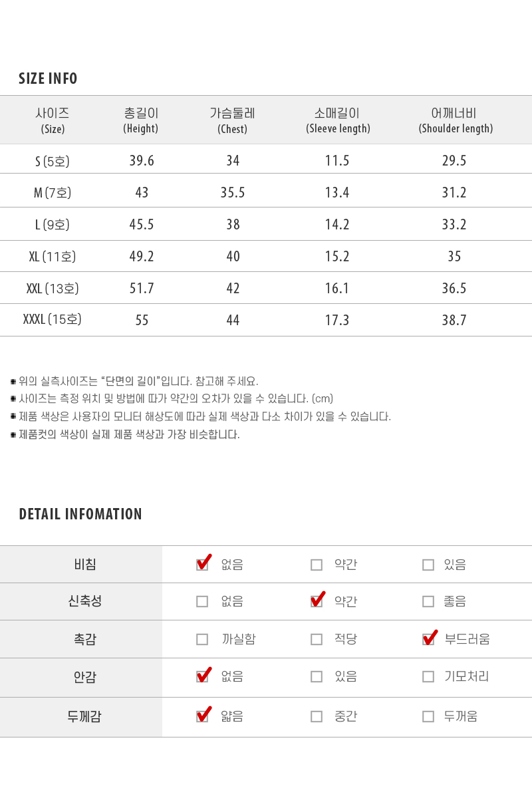The height and width of the screenshot is (798, 532).
Task: Uncheck the 비침 없음 checkbox
Action: tap(202, 565)
